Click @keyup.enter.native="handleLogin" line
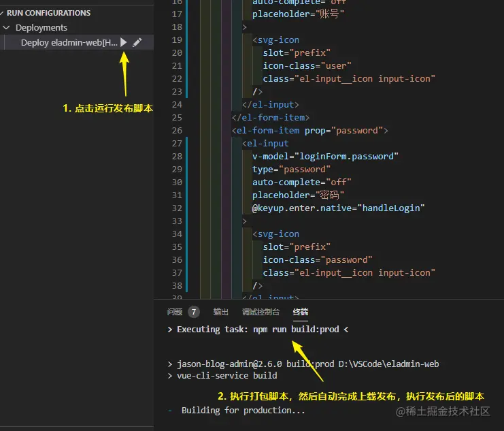 [339, 208]
